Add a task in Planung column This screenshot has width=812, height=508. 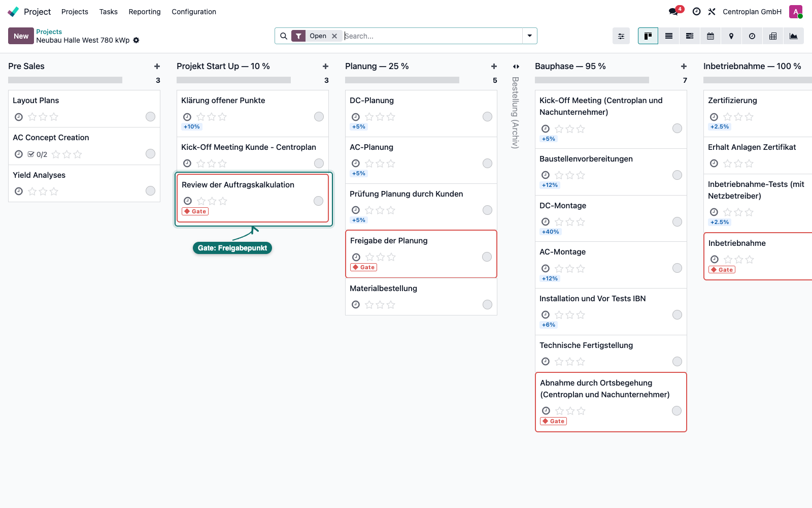(494, 67)
